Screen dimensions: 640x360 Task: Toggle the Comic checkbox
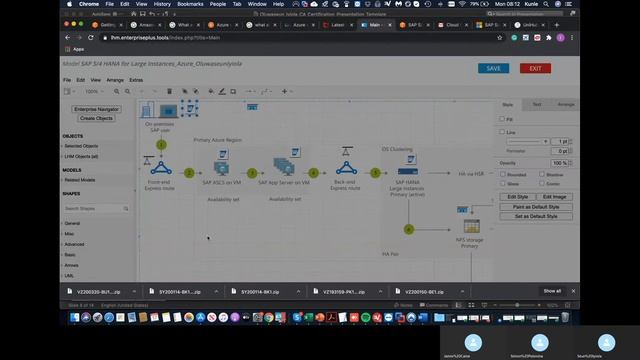(542, 183)
